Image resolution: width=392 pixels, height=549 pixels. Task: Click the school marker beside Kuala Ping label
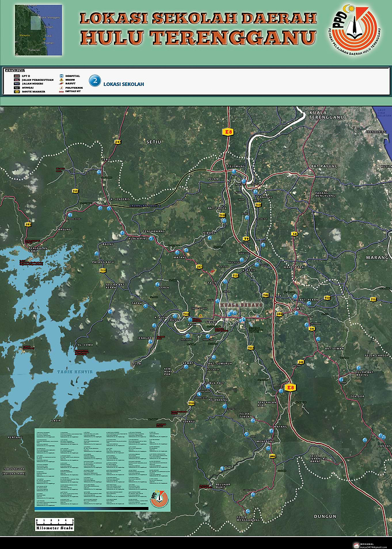pyautogui.click(x=151, y=238)
